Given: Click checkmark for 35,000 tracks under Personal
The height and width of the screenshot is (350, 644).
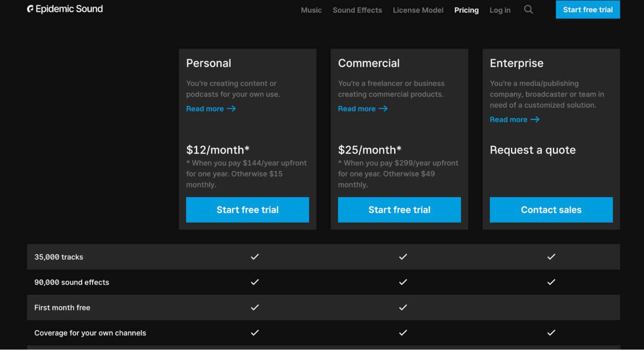Looking at the screenshot, I should pos(255,257).
